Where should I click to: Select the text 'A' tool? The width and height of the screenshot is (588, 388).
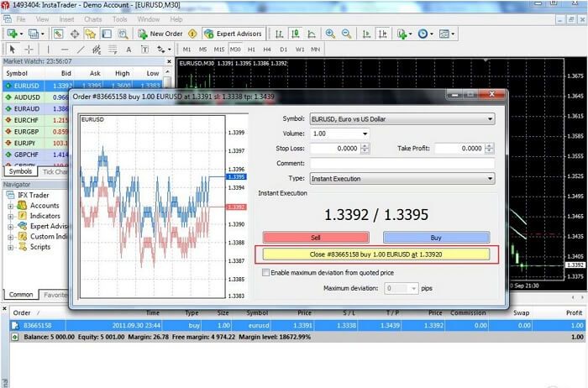tap(129, 49)
